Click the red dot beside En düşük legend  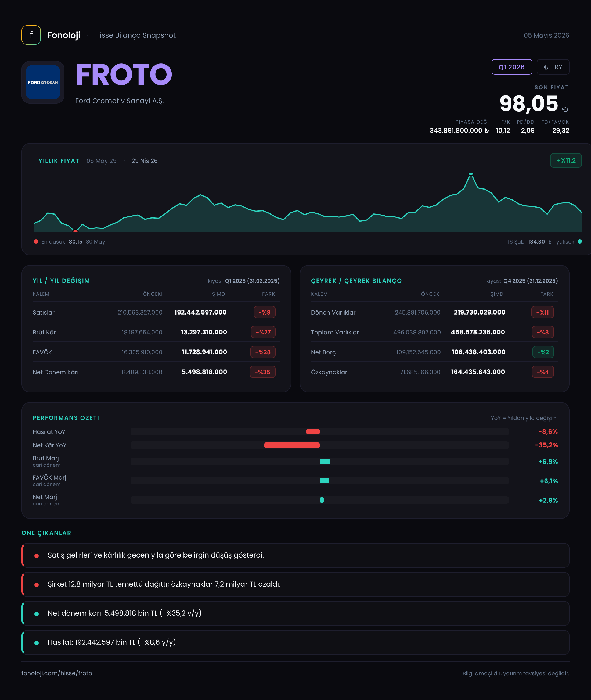[36, 241]
